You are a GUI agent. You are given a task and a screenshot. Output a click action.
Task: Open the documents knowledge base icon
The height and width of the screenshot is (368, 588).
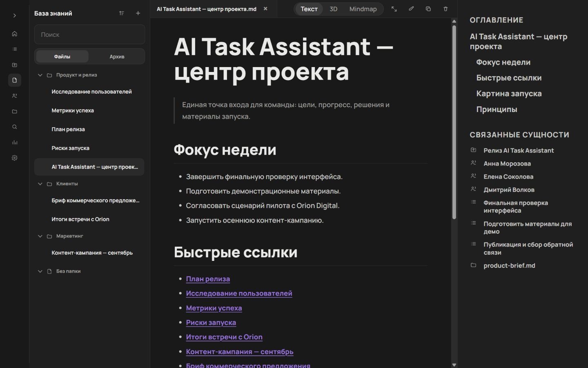tap(15, 80)
